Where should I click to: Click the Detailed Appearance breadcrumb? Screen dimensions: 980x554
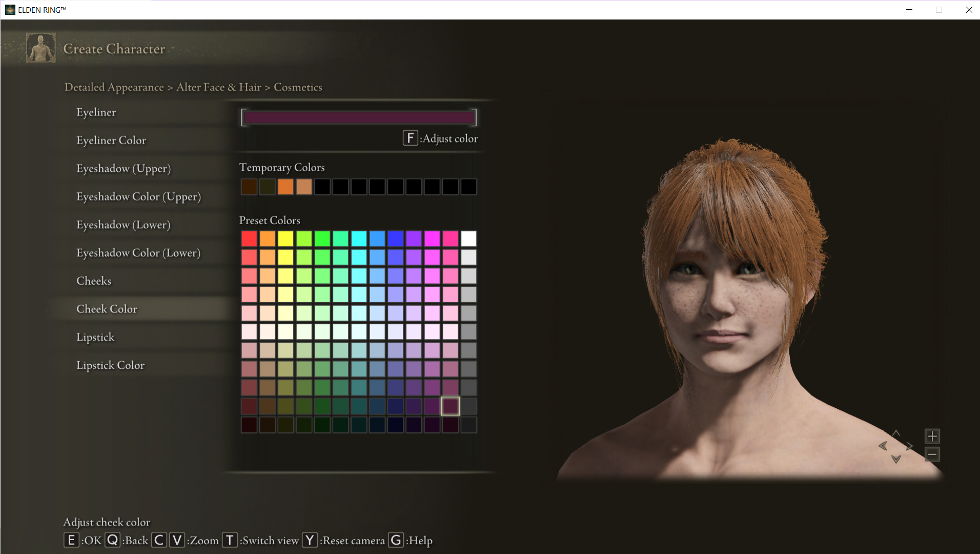(x=114, y=87)
